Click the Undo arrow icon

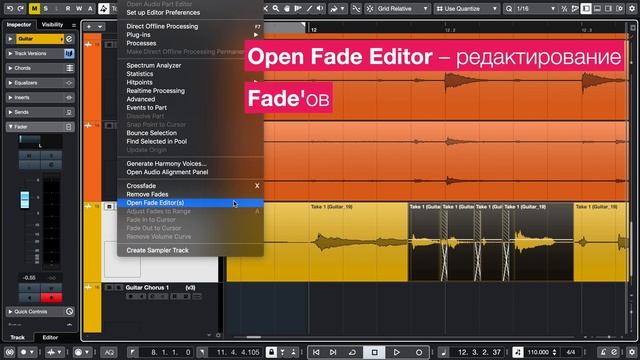point(10,8)
